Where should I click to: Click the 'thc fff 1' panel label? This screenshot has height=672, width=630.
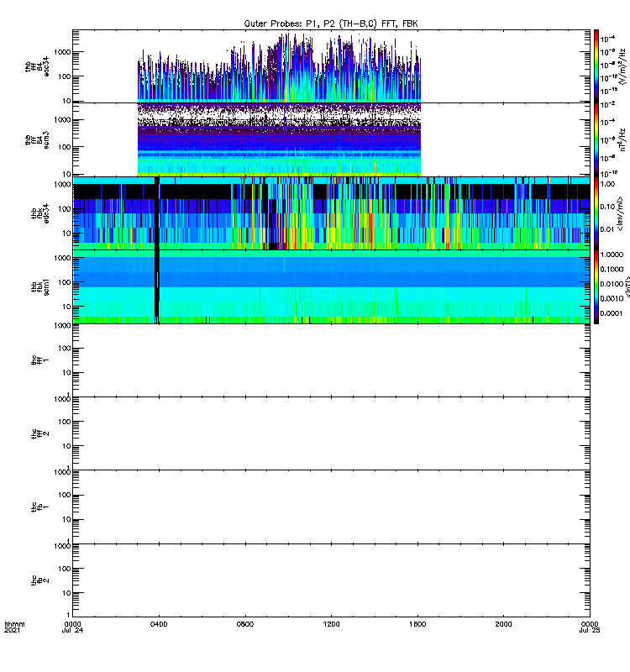(x=40, y=360)
